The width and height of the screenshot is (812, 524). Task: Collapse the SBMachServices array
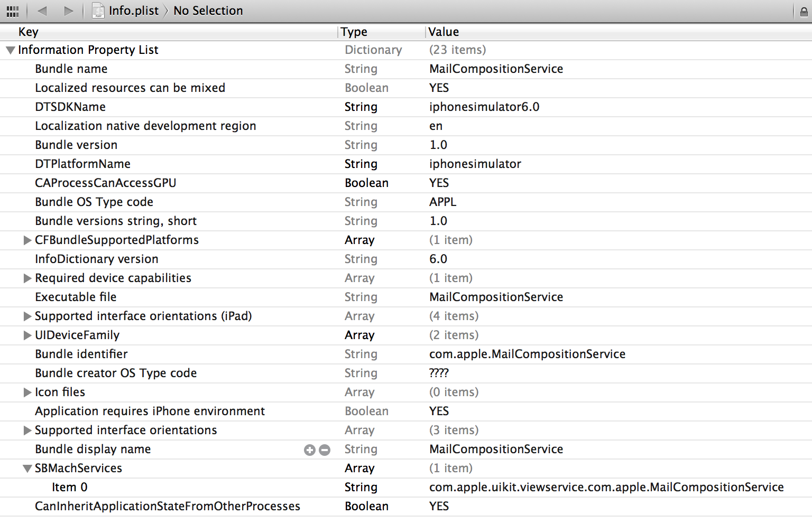coord(27,469)
